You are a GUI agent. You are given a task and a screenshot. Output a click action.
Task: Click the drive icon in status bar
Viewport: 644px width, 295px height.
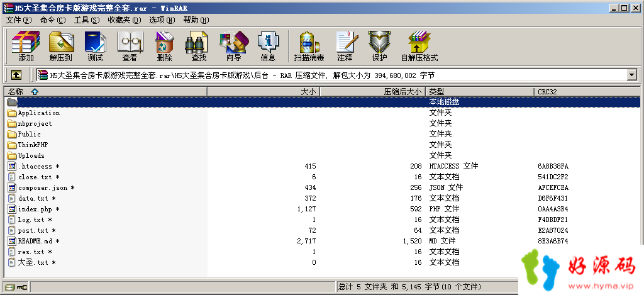click(10, 287)
